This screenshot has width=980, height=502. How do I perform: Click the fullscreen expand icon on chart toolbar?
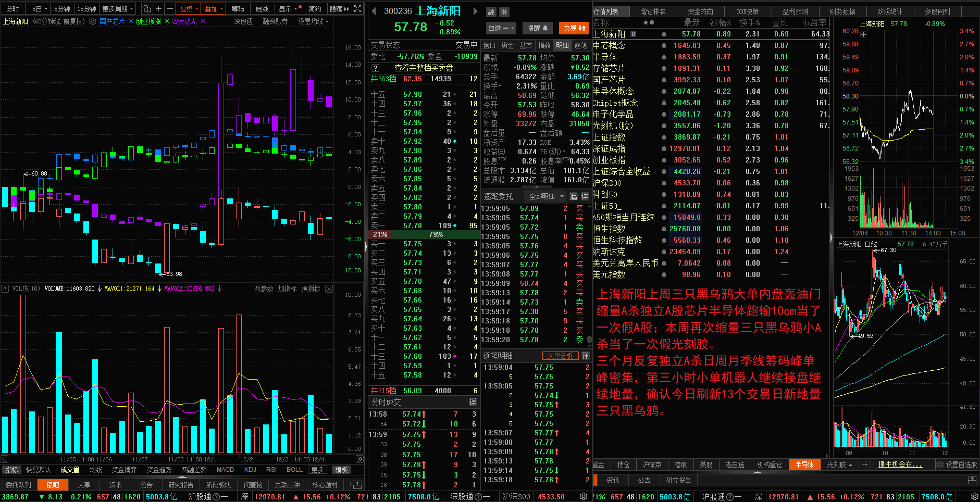coord(357,9)
